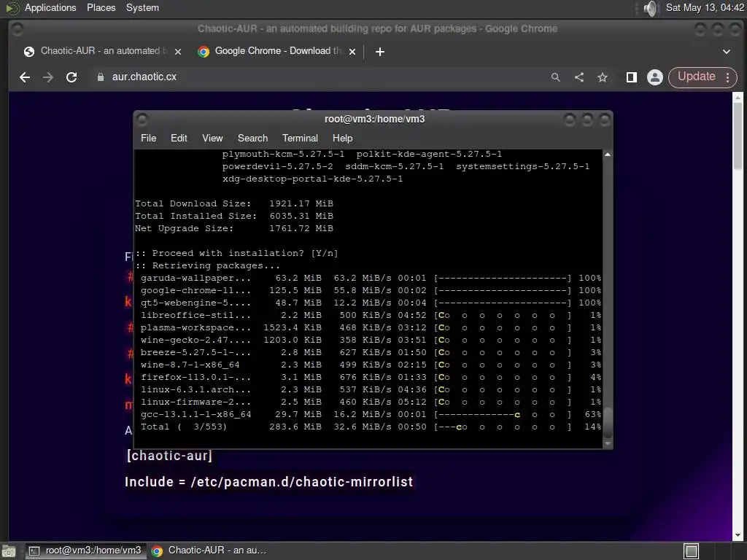Open the Chrome profile avatar
This screenshot has height=560, width=747.
[x=655, y=77]
